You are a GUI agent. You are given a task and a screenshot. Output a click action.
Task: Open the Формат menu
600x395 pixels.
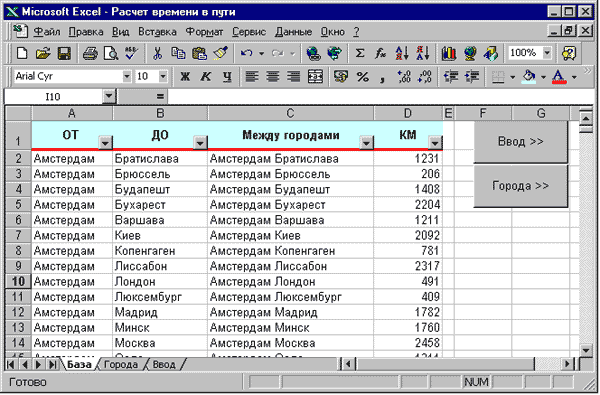(x=204, y=32)
